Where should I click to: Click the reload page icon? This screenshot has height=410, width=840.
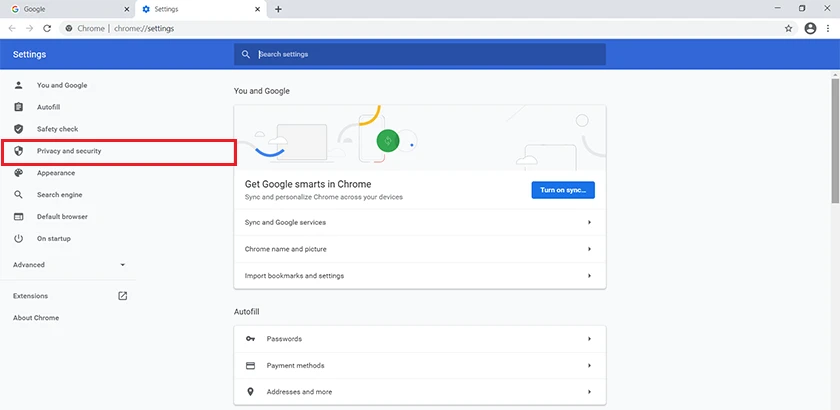pyautogui.click(x=47, y=28)
